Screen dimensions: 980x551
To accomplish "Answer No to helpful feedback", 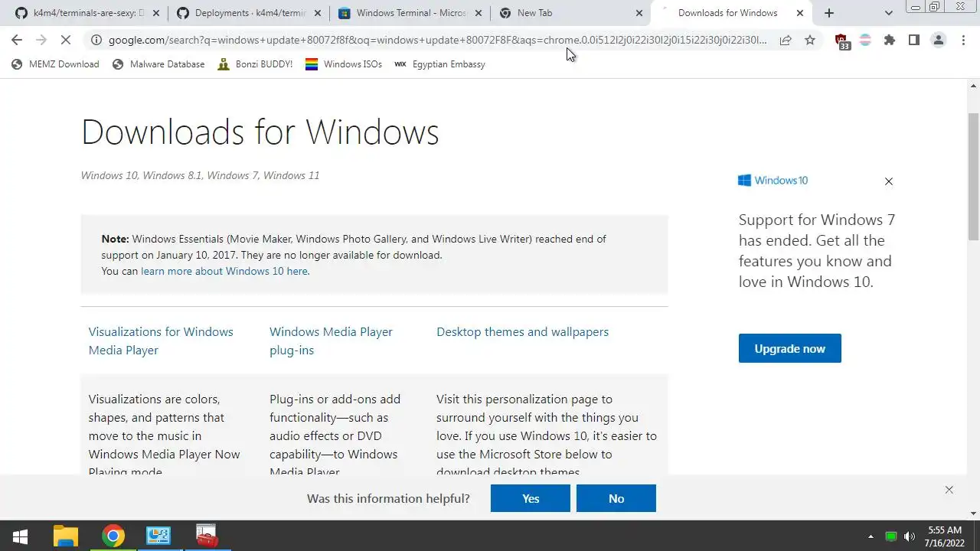I will pyautogui.click(x=616, y=498).
